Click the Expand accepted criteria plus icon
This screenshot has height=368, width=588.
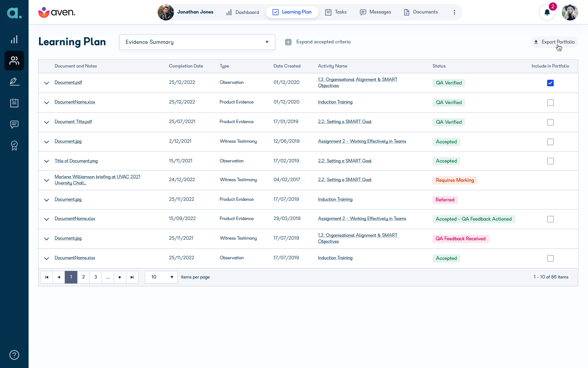(288, 42)
